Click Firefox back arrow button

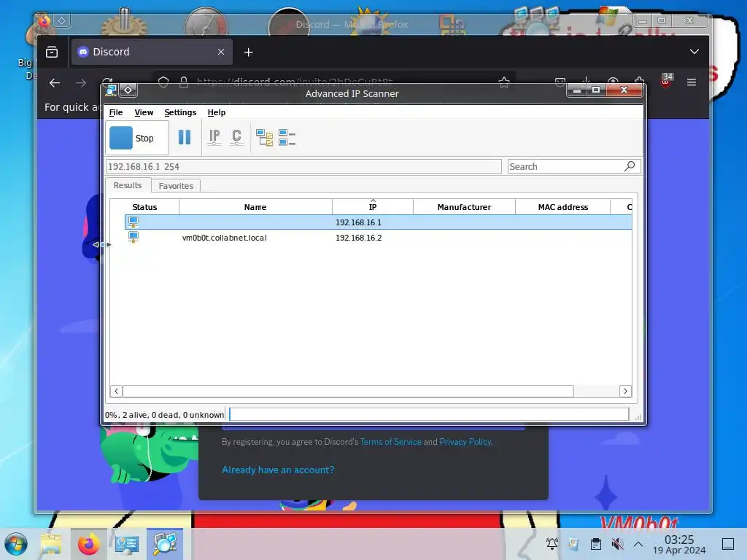[x=54, y=82]
